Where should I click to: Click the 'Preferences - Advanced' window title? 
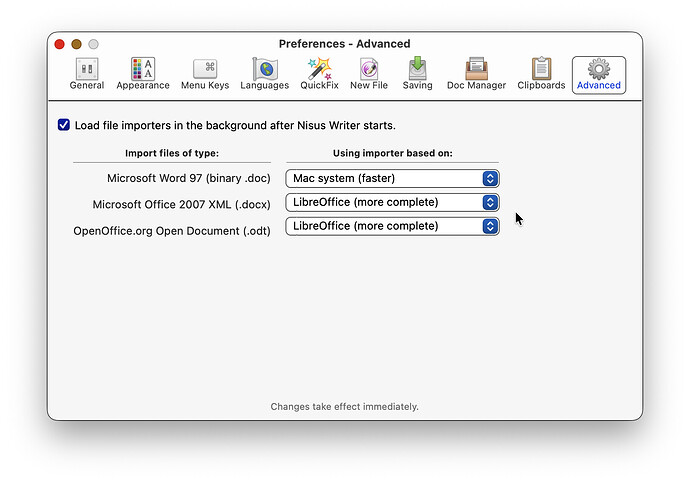pos(345,44)
